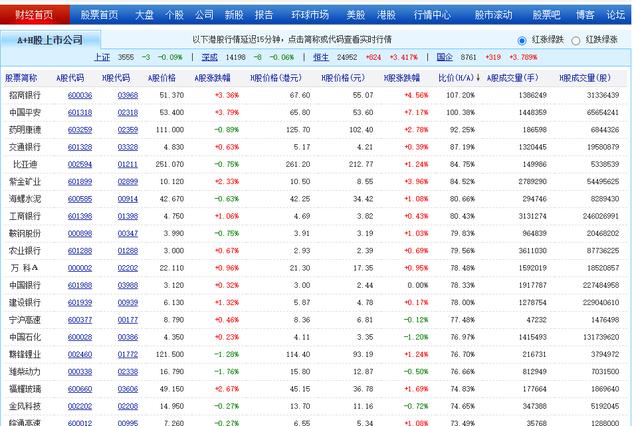Open the H-share code link for 福耀玻璃
This screenshot has height=426, width=640.
pos(128,389)
